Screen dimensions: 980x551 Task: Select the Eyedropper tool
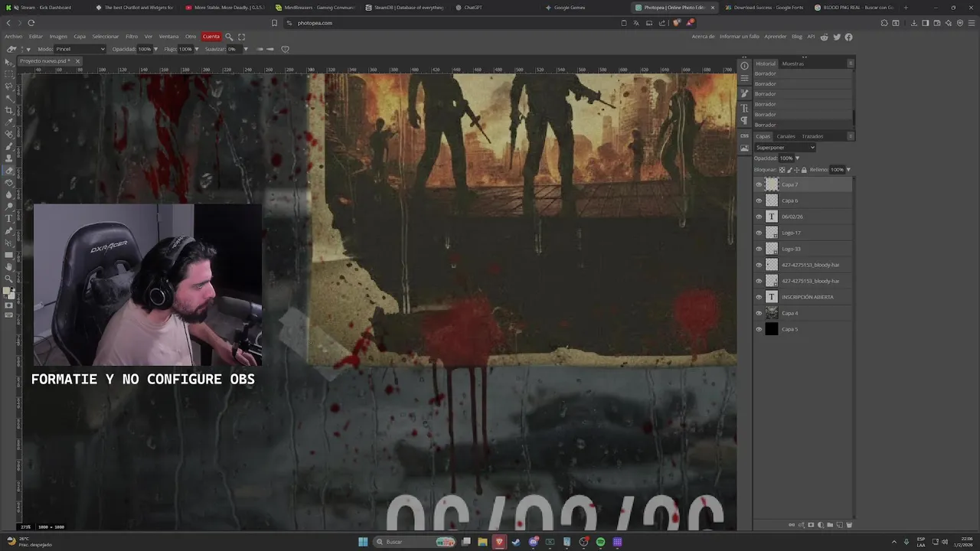pyautogui.click(x=9, y=122)
